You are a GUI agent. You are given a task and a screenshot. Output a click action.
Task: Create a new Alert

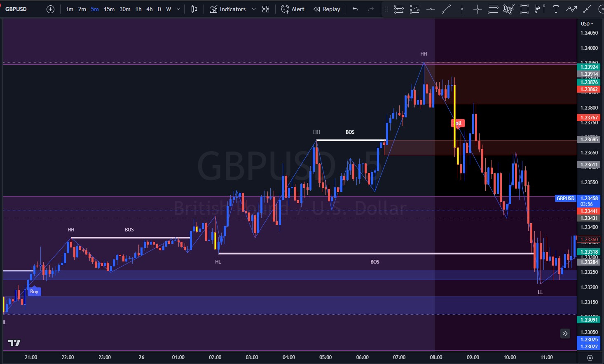point(293,9)
